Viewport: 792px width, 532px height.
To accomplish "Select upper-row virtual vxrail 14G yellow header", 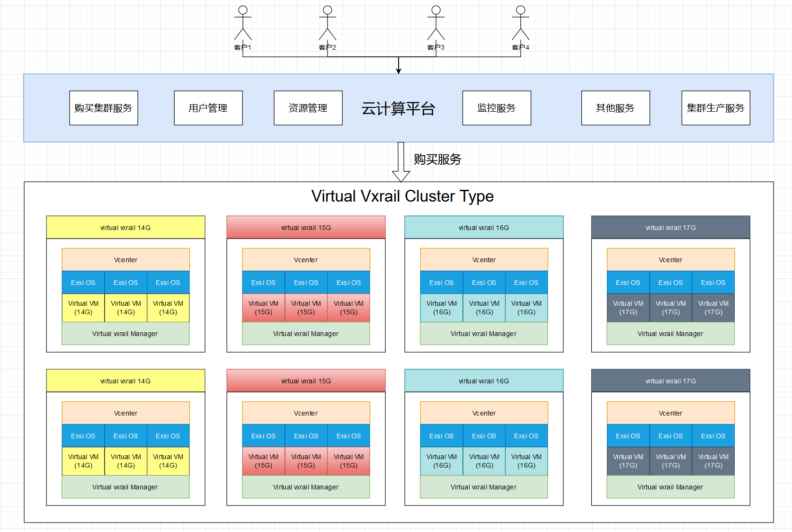I will coord(125,227).
